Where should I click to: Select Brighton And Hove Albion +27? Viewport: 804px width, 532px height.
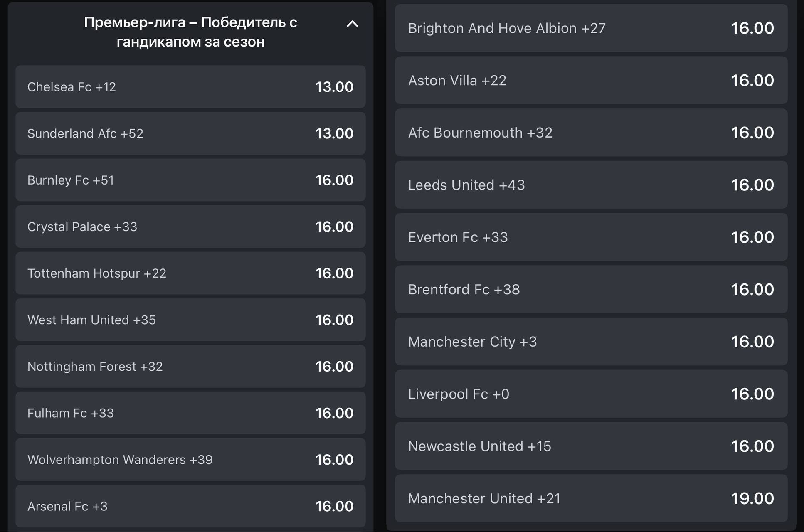(x=591, y=28)
